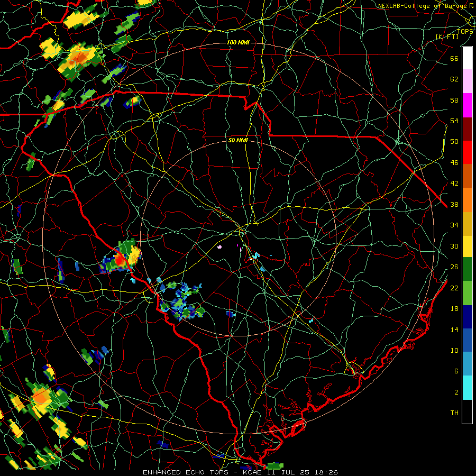Click the '42' legend value

pyautogui.click(x=454, y=184)
